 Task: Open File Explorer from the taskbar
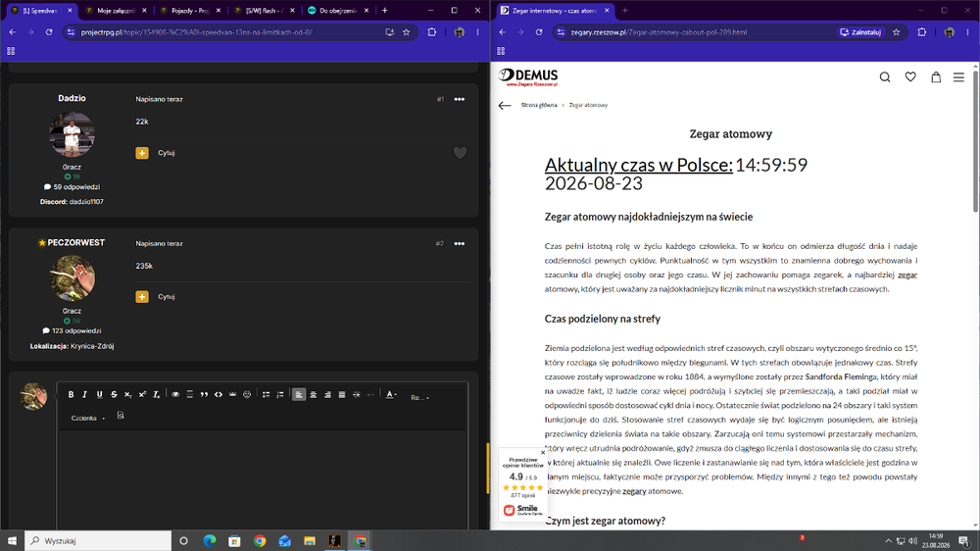point(310,540)
